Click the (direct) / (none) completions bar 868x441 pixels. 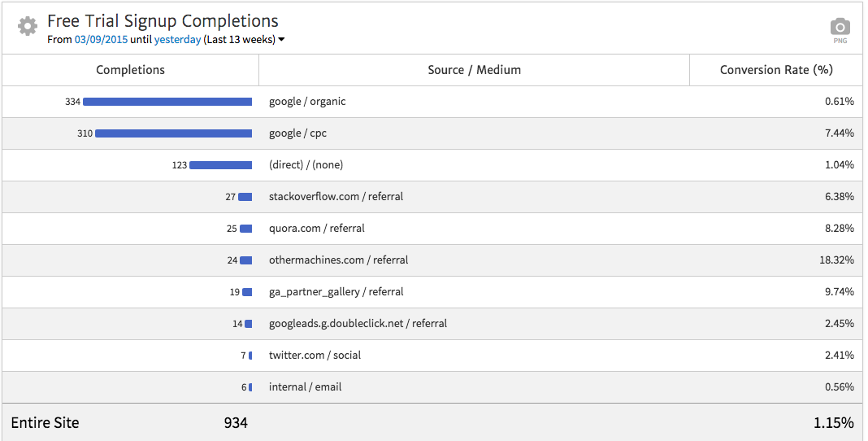click(220, 165)
